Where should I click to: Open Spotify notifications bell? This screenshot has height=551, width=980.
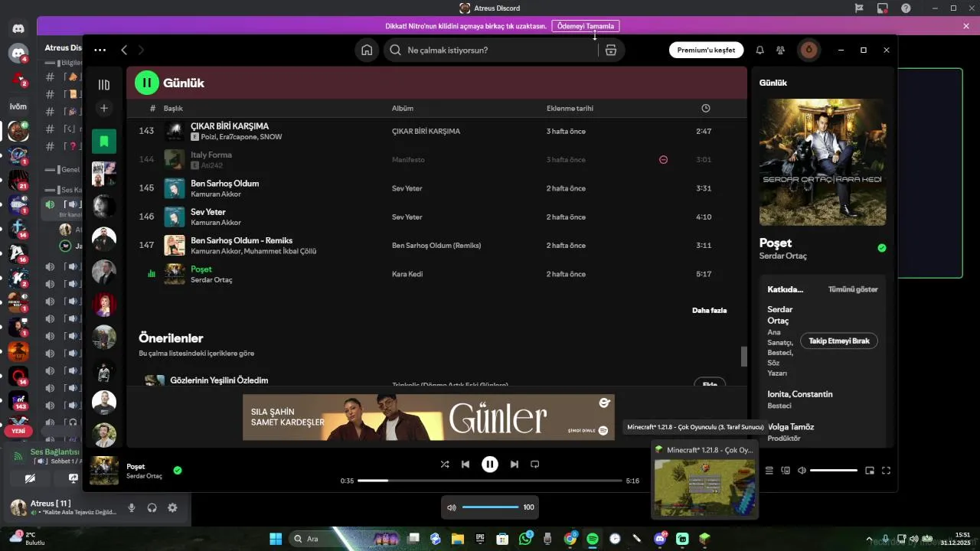[x=759, y=50]
